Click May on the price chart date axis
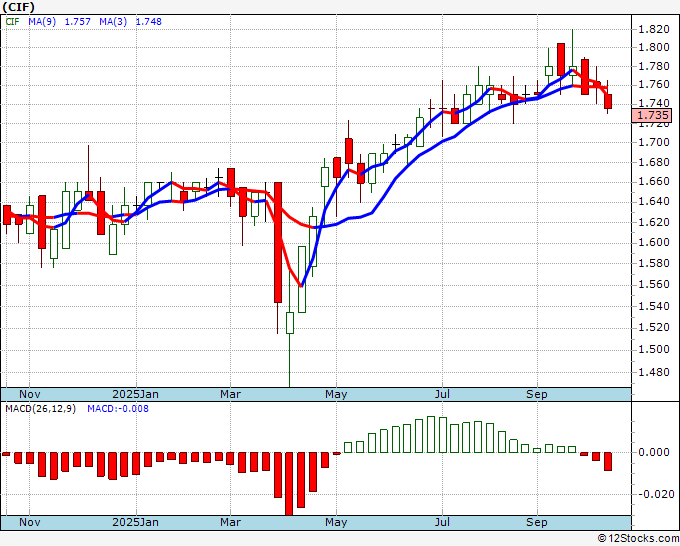Image resolution: width=680 pixels, height=546 pixels. [336, 394]
